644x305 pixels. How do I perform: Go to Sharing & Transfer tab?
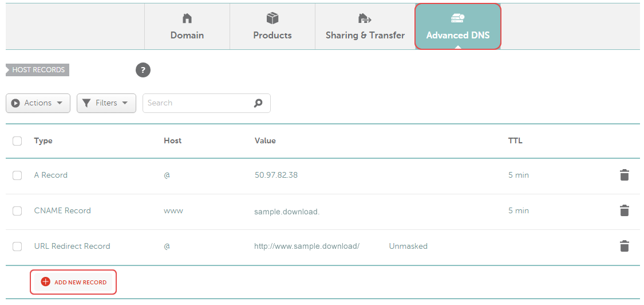(365, 27)
